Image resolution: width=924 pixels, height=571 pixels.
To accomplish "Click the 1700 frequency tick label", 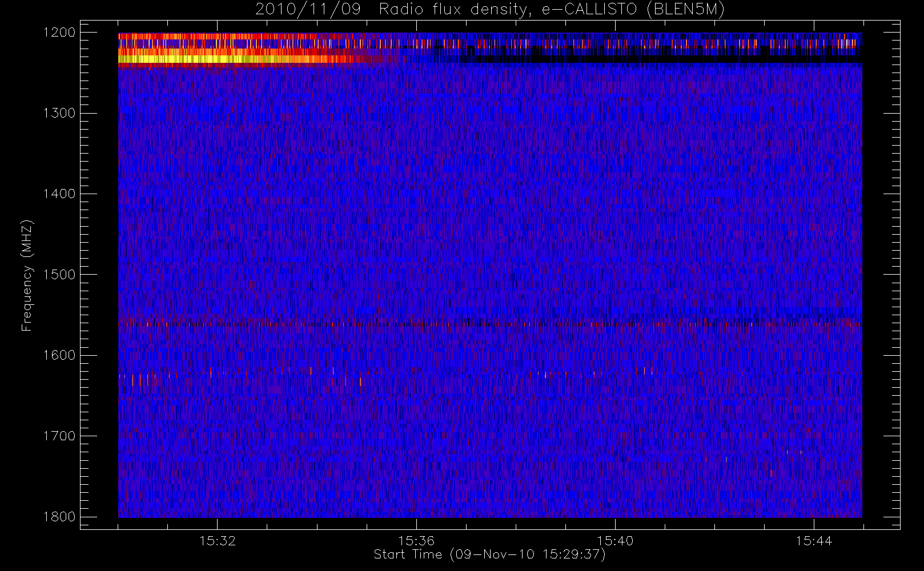I will tap(59, 436).
